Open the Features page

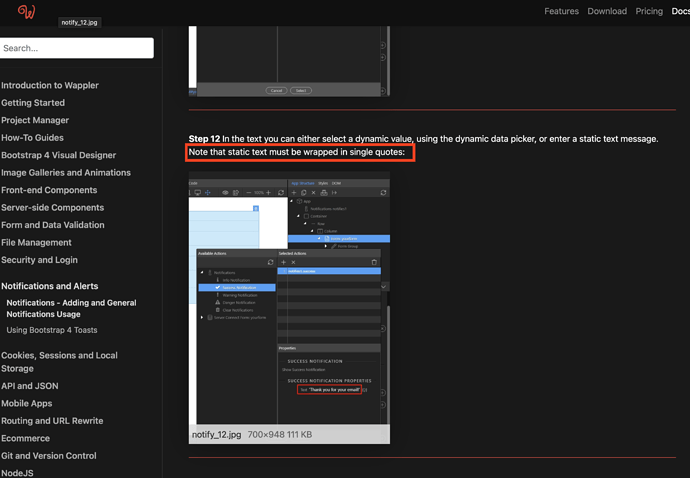point(561,11)
